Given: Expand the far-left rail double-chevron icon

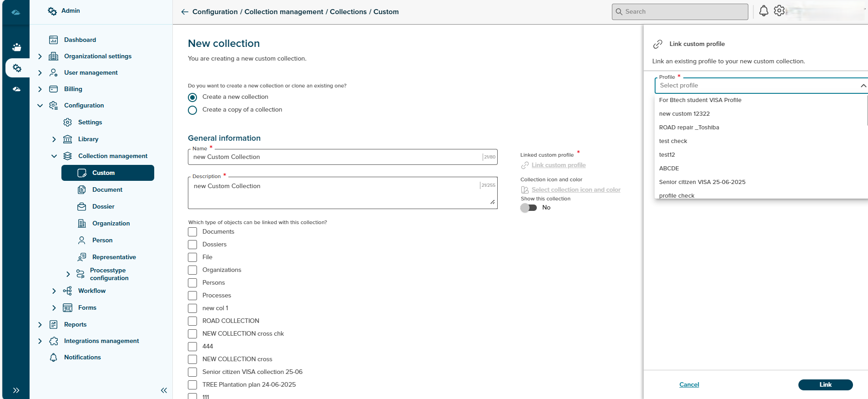Looking at the screenshot, I should [16, 390].
